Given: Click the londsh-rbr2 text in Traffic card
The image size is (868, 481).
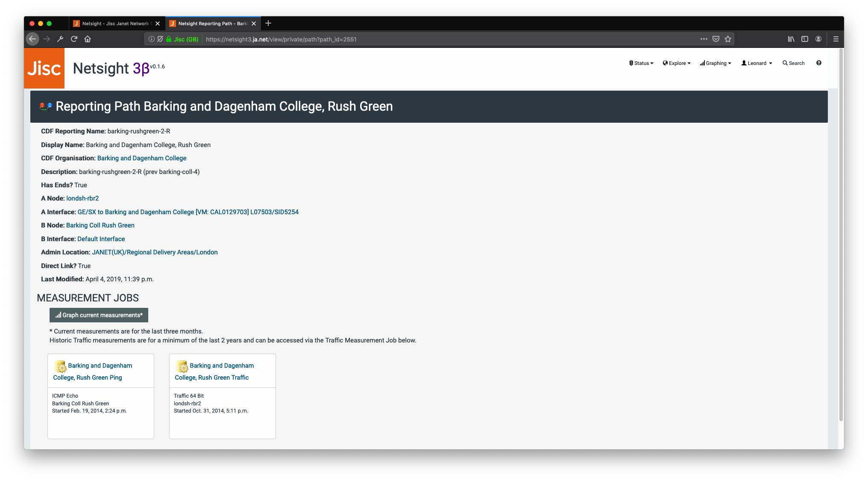Looking at the screenshot, I should pos(188,404).
